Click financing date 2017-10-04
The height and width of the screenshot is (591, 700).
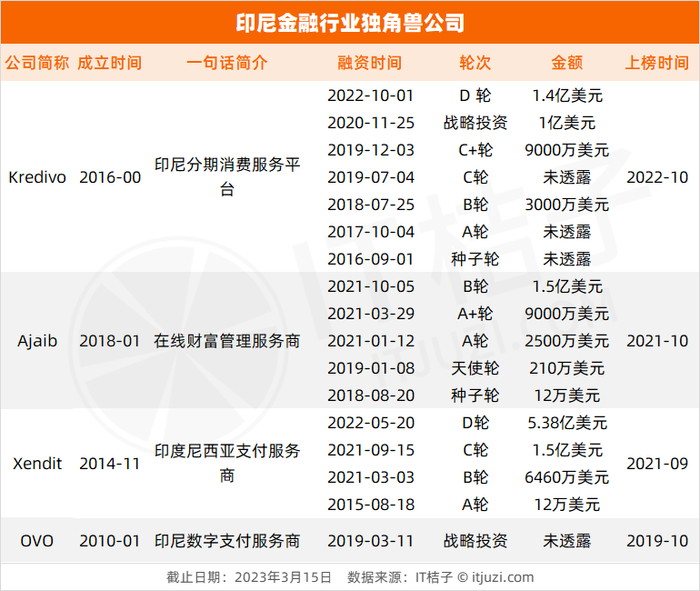[371, 232]
